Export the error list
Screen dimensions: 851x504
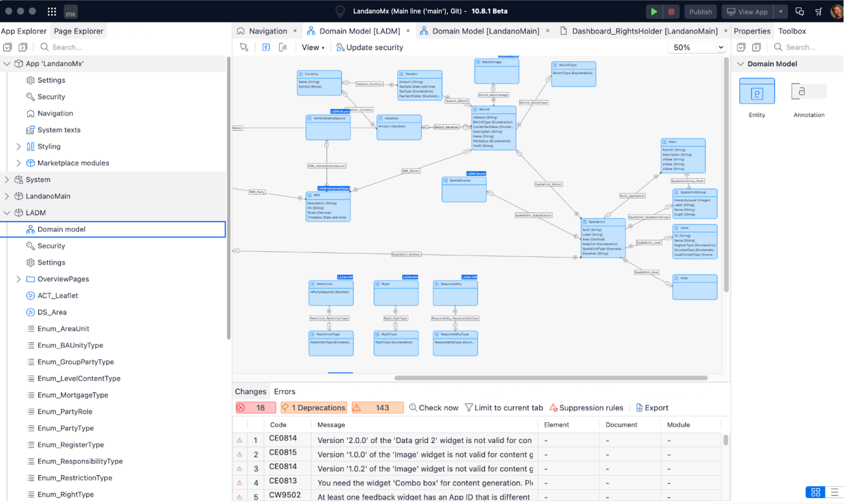(652, 408)
